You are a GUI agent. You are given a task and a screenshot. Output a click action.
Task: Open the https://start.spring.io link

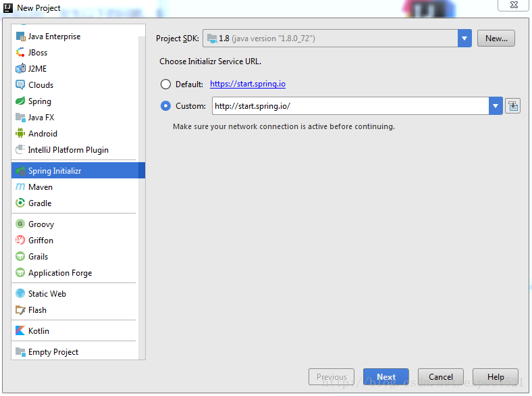248,84
